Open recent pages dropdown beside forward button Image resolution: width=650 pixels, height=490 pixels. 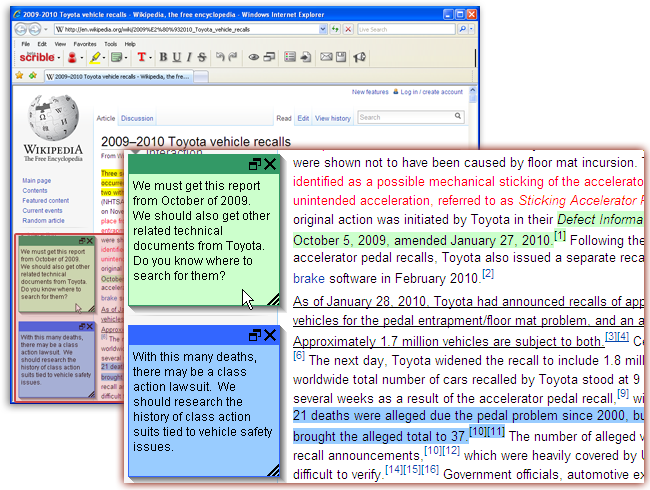[46, 29]
